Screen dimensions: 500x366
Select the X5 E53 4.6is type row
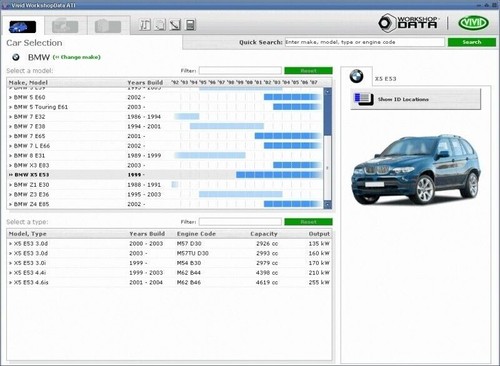pos(169,282)
